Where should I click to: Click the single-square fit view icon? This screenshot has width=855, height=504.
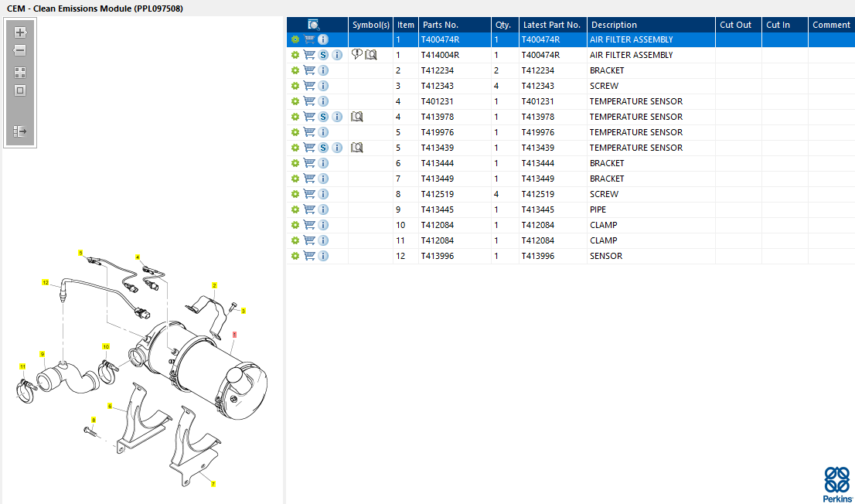click(20, 90)
